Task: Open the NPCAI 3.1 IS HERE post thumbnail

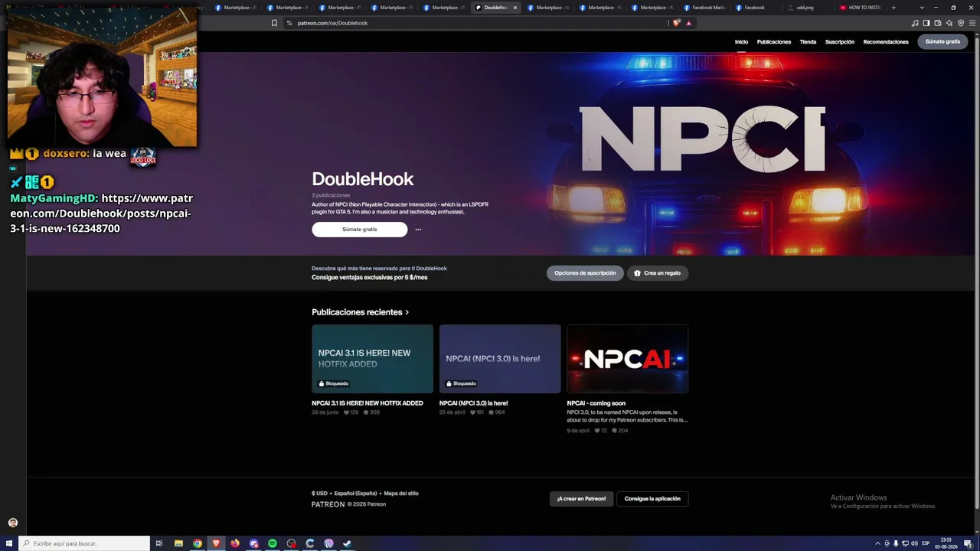Action: tap(372, 359)
